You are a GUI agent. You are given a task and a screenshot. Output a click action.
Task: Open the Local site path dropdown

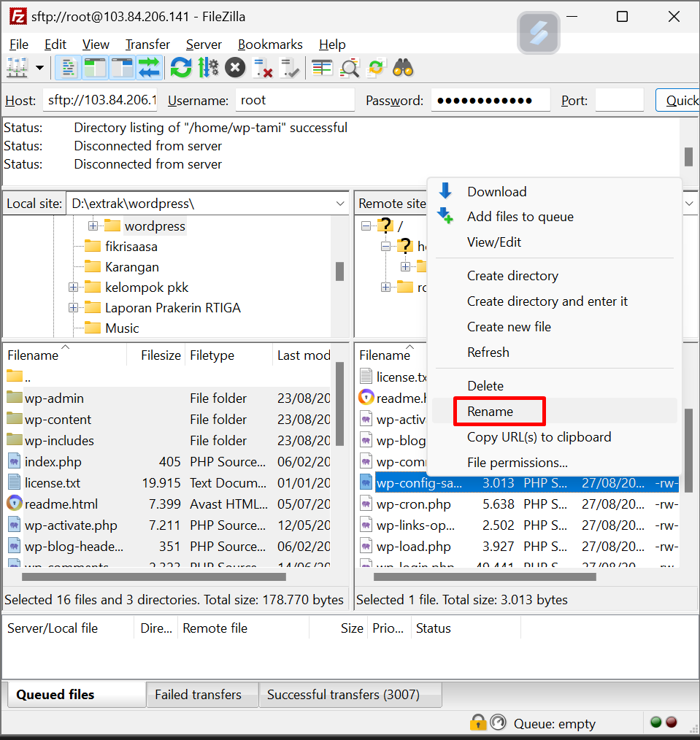(x=340, y=204)
